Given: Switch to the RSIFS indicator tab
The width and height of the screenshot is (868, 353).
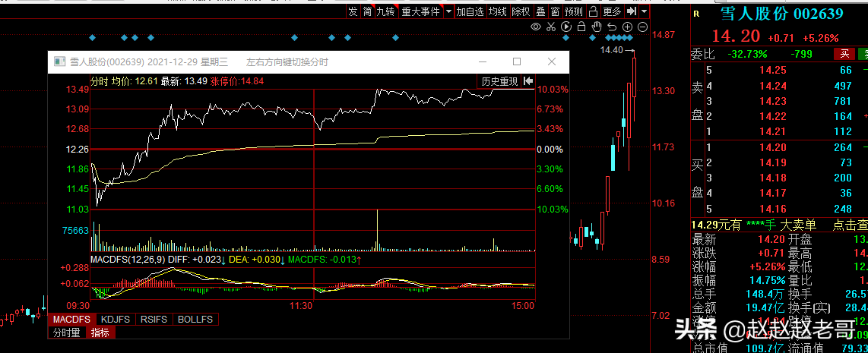Looking at the screenshot, I should point(154,320).
